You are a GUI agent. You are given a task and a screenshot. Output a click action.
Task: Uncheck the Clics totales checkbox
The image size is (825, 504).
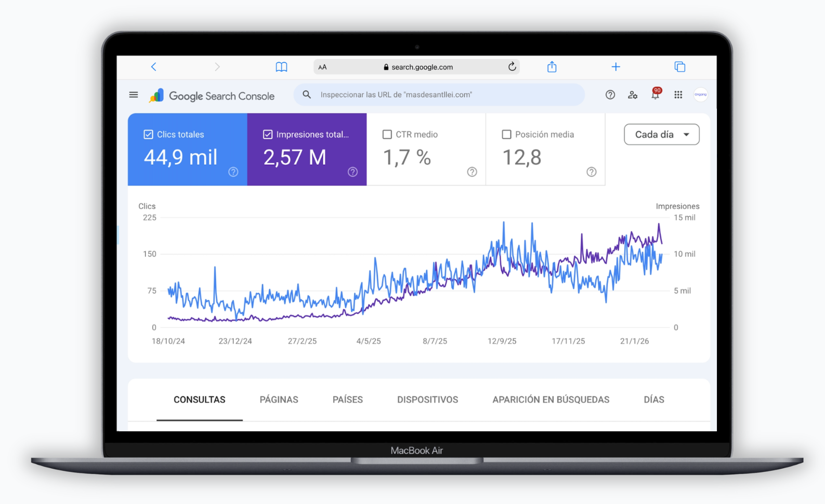tap(148, 135)
